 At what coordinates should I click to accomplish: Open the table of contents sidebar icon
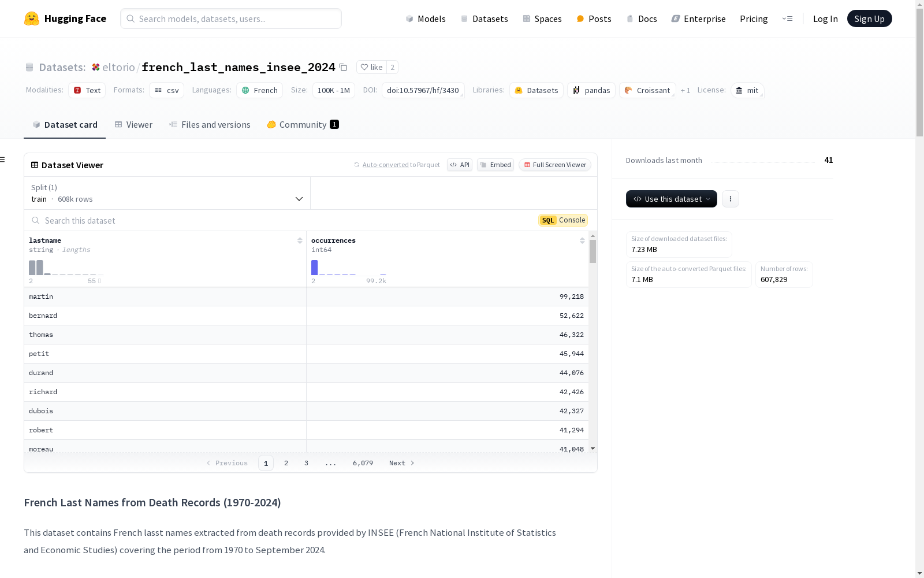pyautogui.click(x=3, y=160)
